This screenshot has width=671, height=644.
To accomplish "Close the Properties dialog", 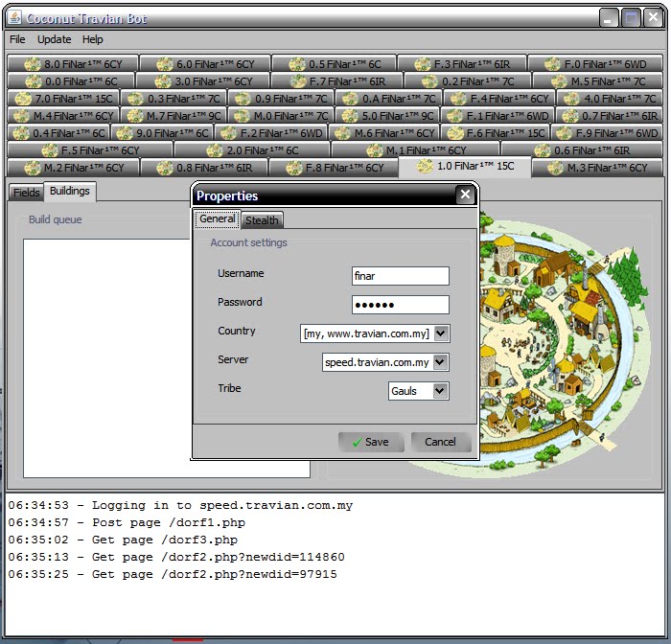I will click(x=465, y=195).
